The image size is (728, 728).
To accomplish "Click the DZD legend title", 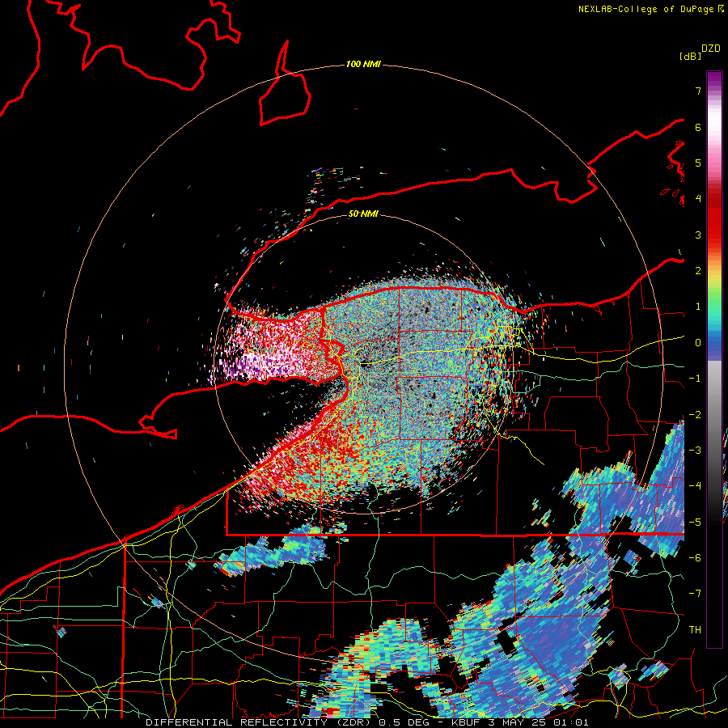I will click(711, 49).
